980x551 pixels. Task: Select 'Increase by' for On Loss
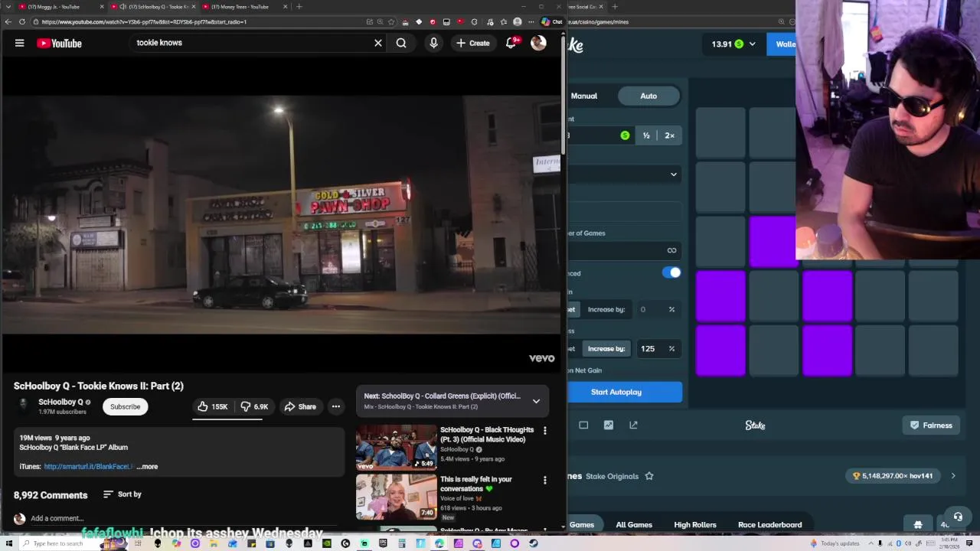pyautogui.click(x=606, y=349)
